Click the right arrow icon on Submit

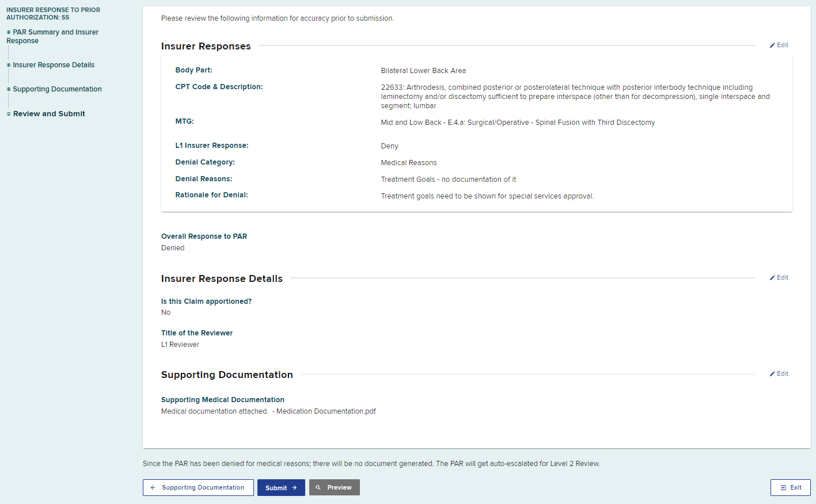point(294,487)
